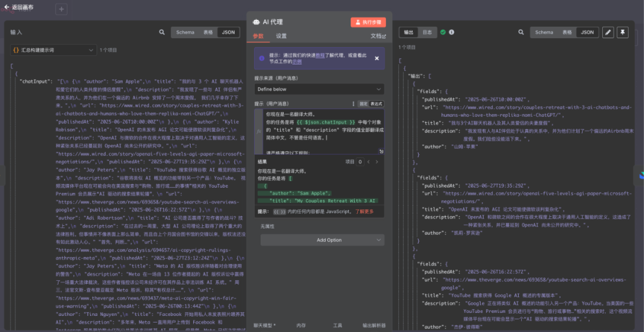Go to next result item
644x332 pixels.
coord(377,162)
